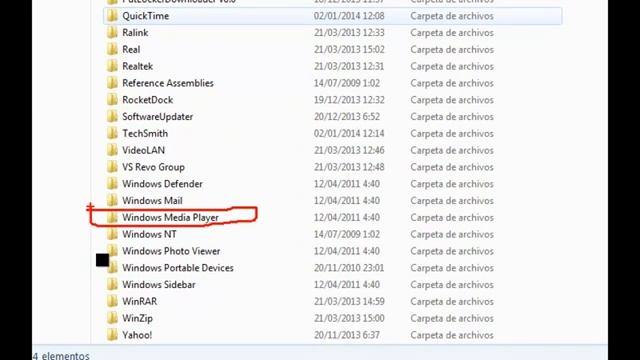
Task: Click RocketDock's date 19/12/2013 12:32
Action: tap(349, 100)
